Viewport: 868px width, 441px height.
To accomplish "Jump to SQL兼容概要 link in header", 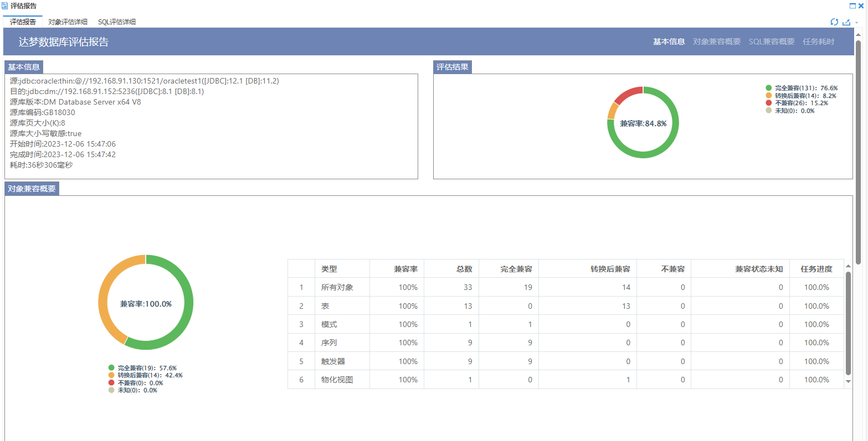I will tap(772, 41).
